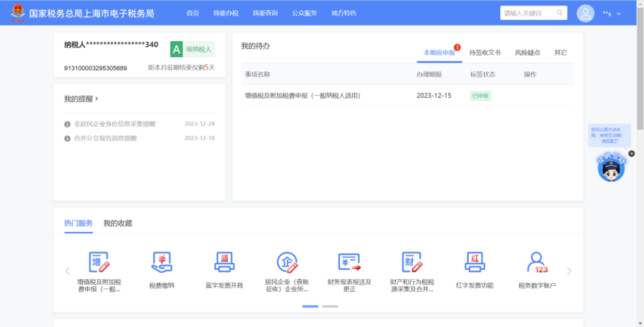
Task: Open the 公众服务 menu
Action: pos(304,13)
